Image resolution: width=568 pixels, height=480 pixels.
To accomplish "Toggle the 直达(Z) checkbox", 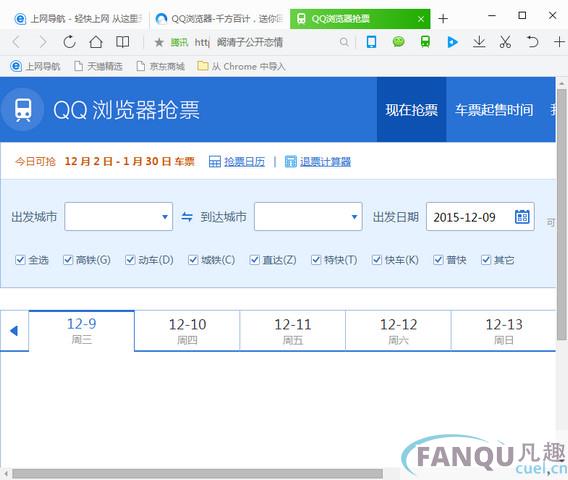I will pyautogui.click(x=255, y=260).
